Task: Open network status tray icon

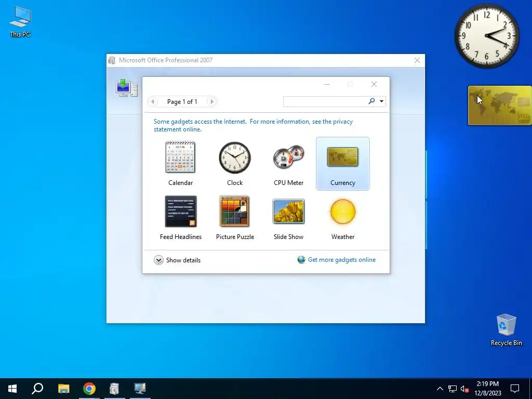Action: (453, 389)
